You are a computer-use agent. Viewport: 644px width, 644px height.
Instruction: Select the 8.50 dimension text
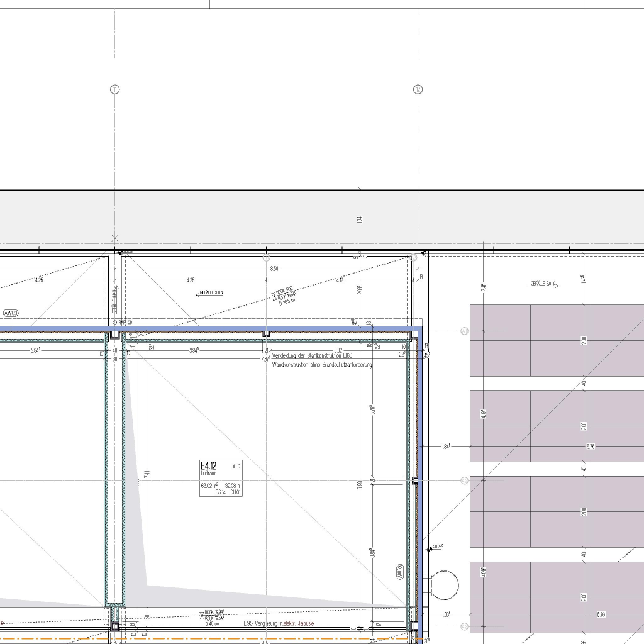(x=274, y=269)
